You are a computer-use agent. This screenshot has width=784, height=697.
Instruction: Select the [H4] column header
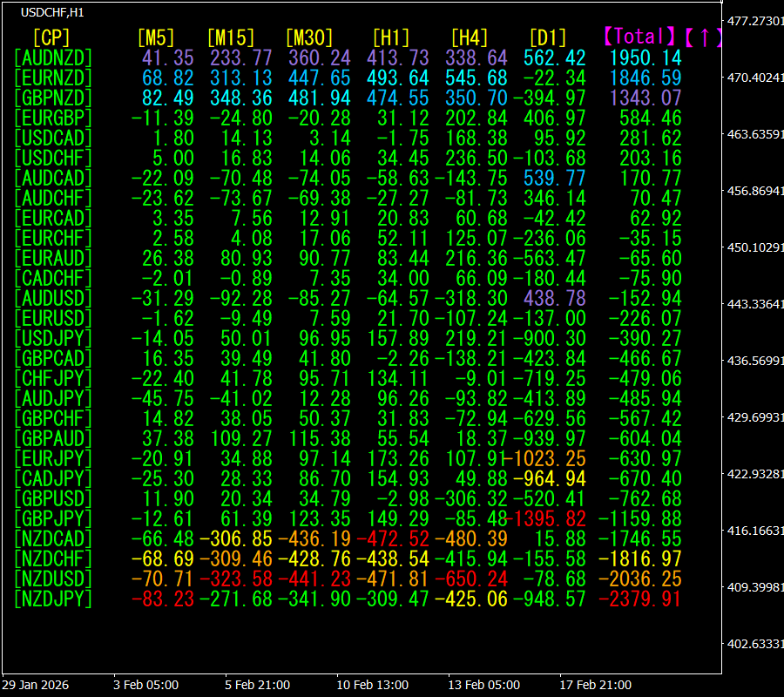[x=470, y=38]
